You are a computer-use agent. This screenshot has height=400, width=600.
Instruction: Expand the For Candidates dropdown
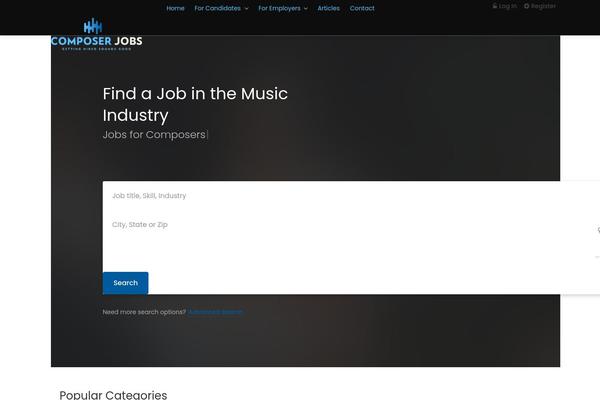221,8
